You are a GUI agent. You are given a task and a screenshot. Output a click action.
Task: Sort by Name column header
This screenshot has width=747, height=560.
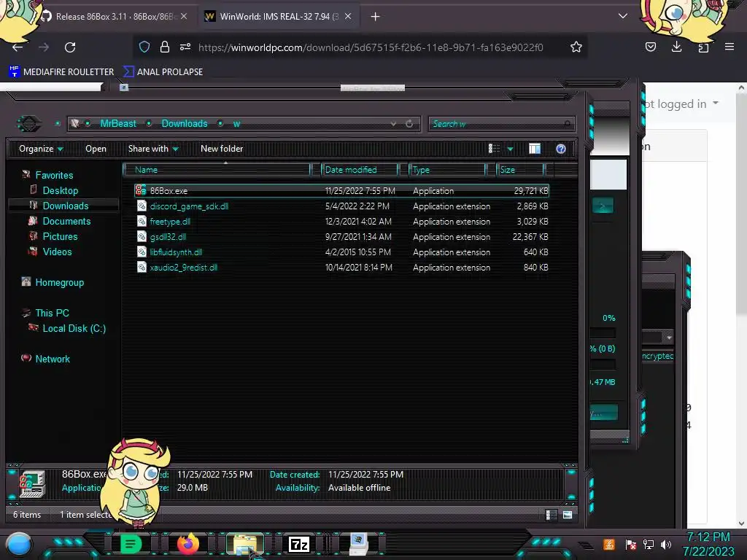tap(217, 169)
